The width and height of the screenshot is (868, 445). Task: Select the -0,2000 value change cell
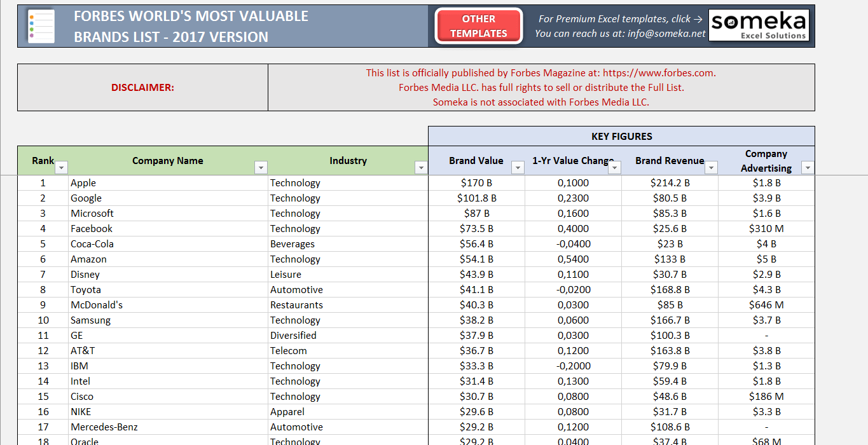point(573,366)
